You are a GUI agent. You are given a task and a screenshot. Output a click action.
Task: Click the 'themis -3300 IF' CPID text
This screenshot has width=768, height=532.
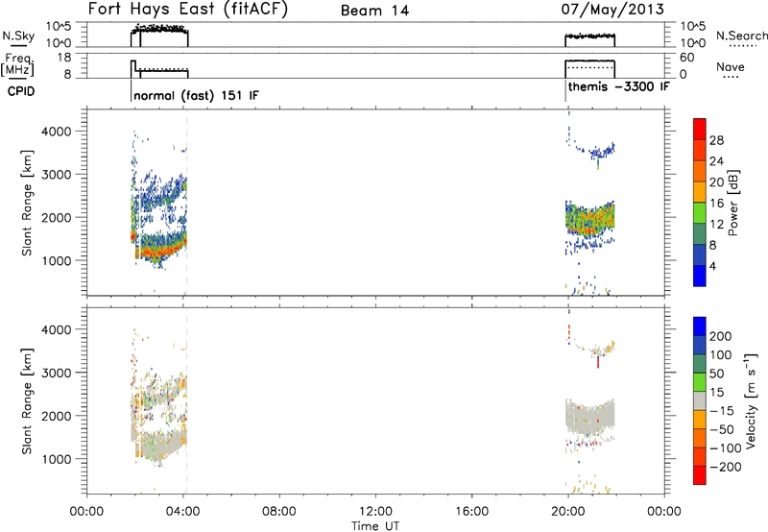point(618,86)
